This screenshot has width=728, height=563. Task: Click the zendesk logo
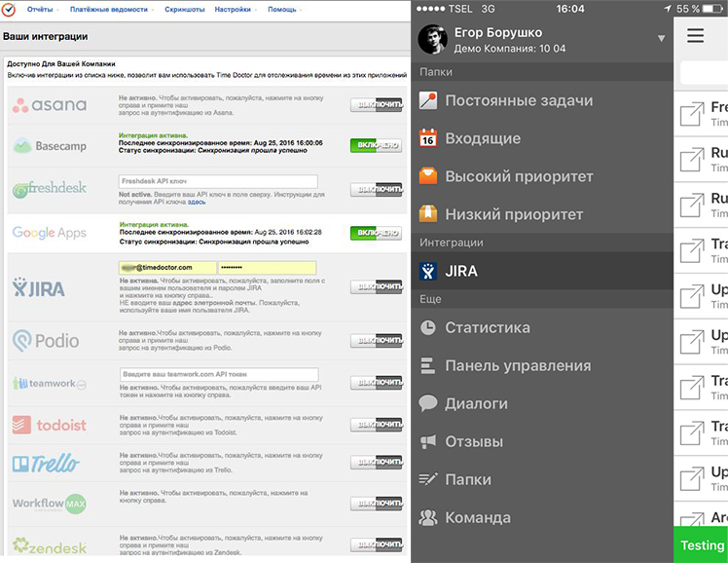pos(50,546)
